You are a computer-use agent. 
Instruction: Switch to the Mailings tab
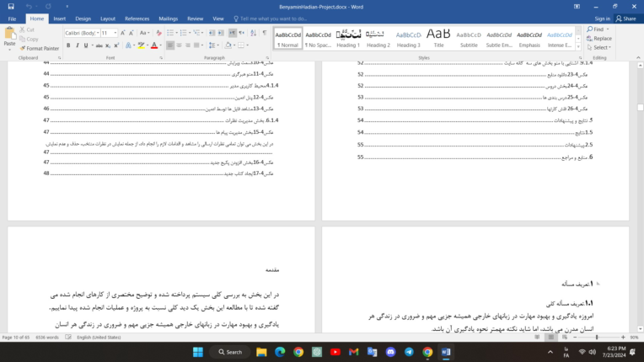coord(169,19)
